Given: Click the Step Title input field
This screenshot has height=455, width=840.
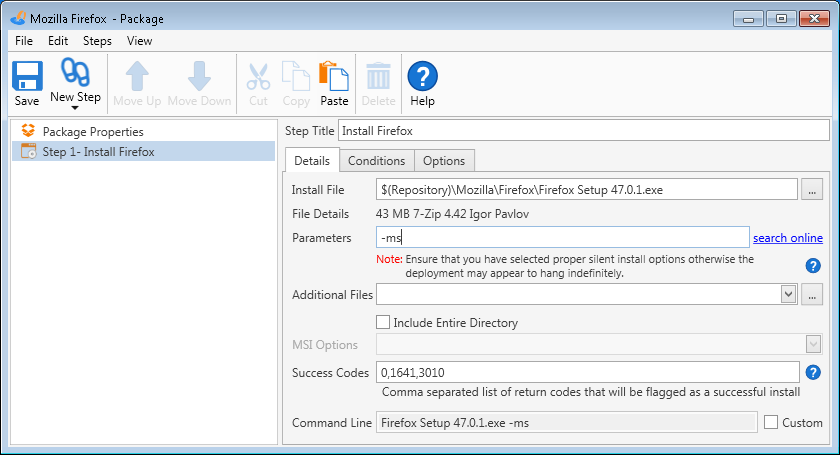Looking at the screenshot, I should pos(583,131).
